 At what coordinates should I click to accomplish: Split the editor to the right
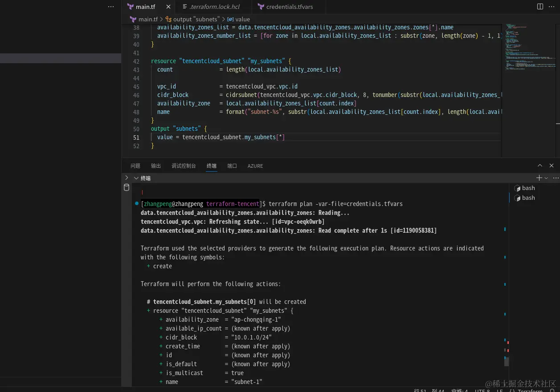point(540,7)
